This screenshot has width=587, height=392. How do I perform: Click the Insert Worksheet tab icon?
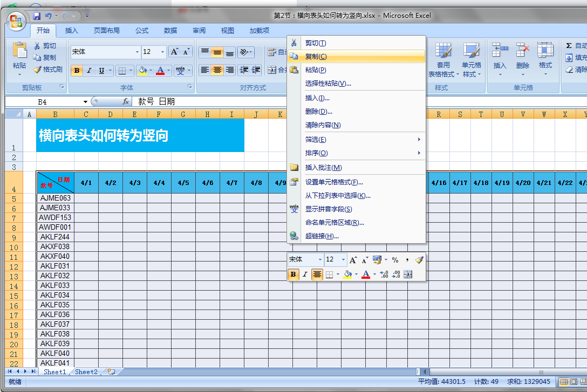pyautogui.click(x=111, y=372)
